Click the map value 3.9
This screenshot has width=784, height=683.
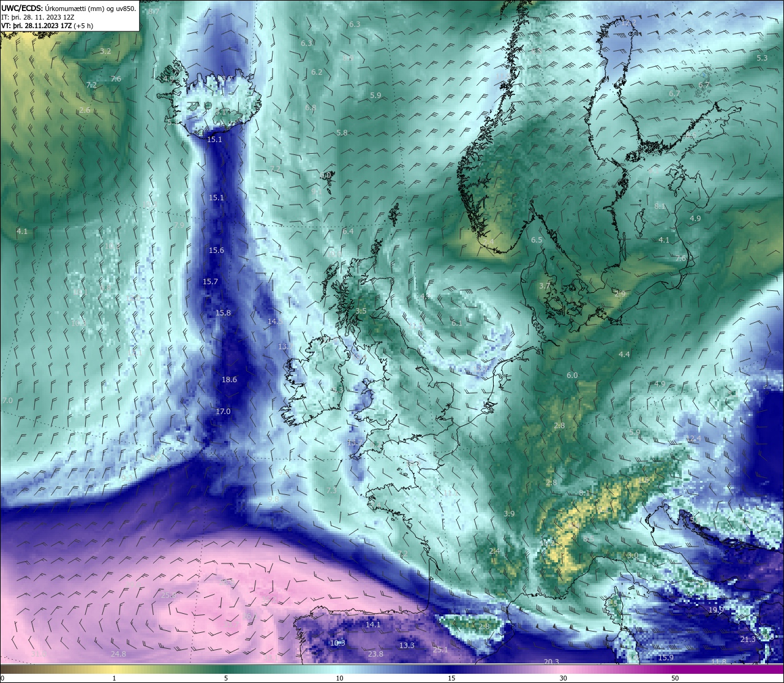click(x=509, y=514)
